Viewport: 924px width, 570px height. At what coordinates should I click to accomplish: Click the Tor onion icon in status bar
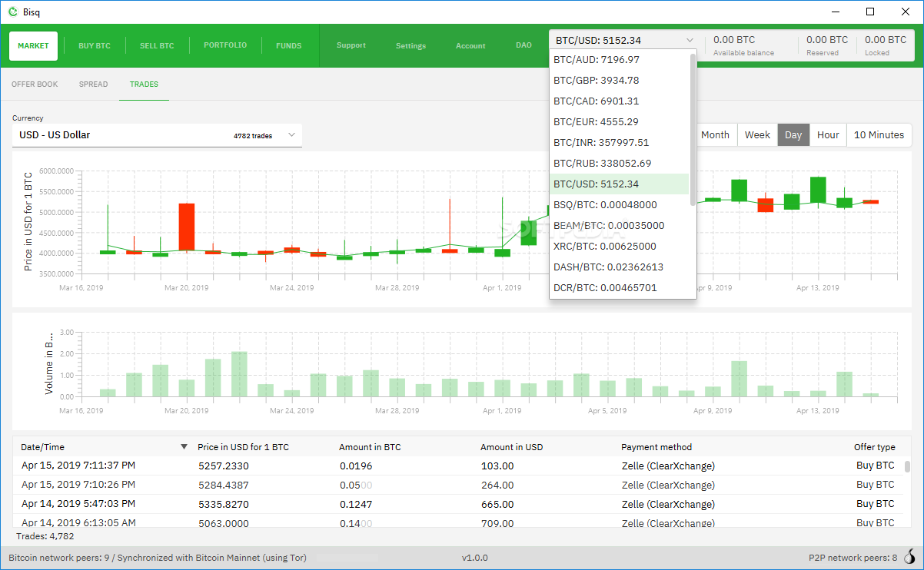[909, 557]
